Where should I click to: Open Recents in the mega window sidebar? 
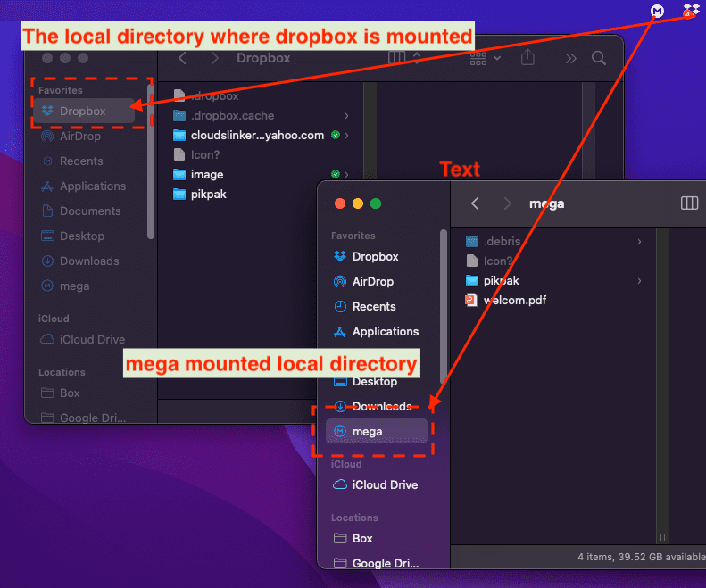(x=377, y=307)
